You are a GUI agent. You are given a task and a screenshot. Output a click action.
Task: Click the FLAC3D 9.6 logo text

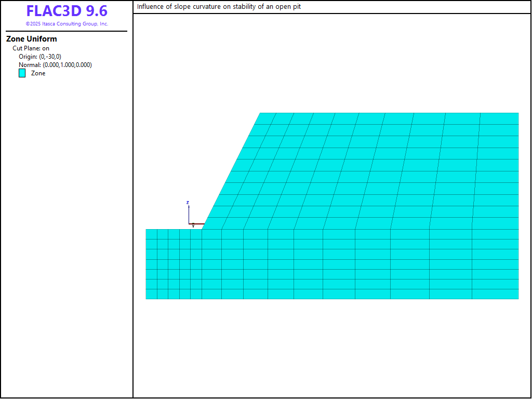[x=66, y=11]
